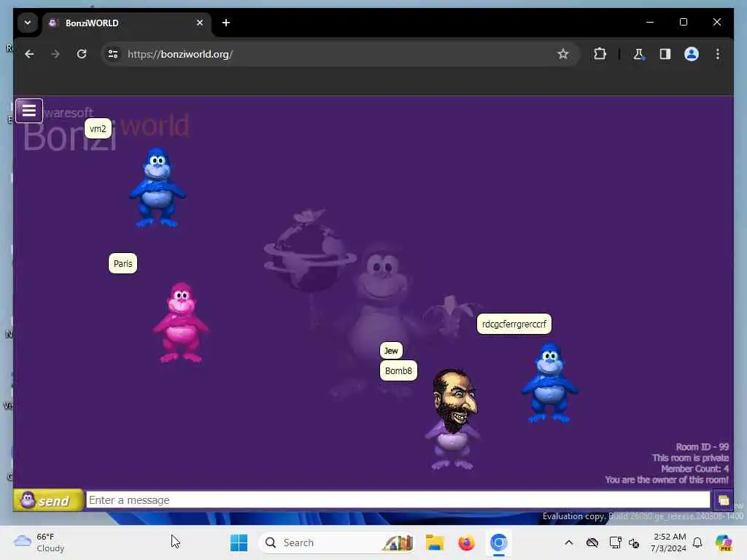Open the network tray icon
Viewport: 747px width, 560px height.
tap(615, 542)
